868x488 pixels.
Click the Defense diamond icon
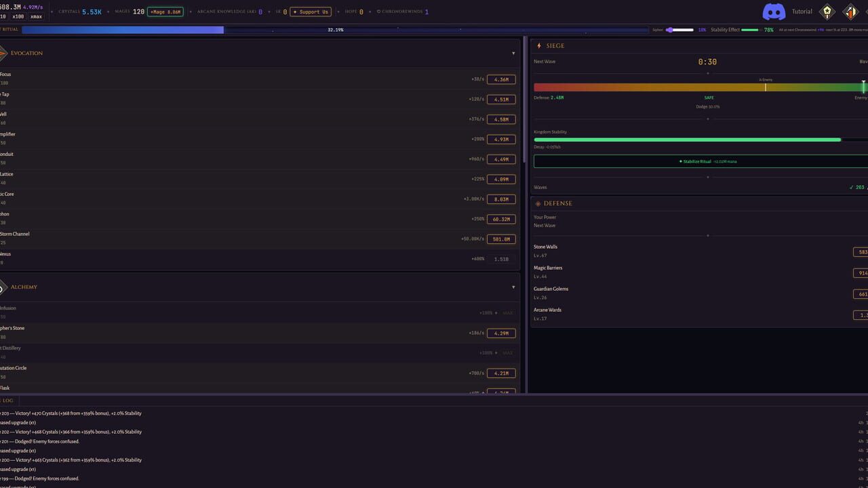(538, 203)
